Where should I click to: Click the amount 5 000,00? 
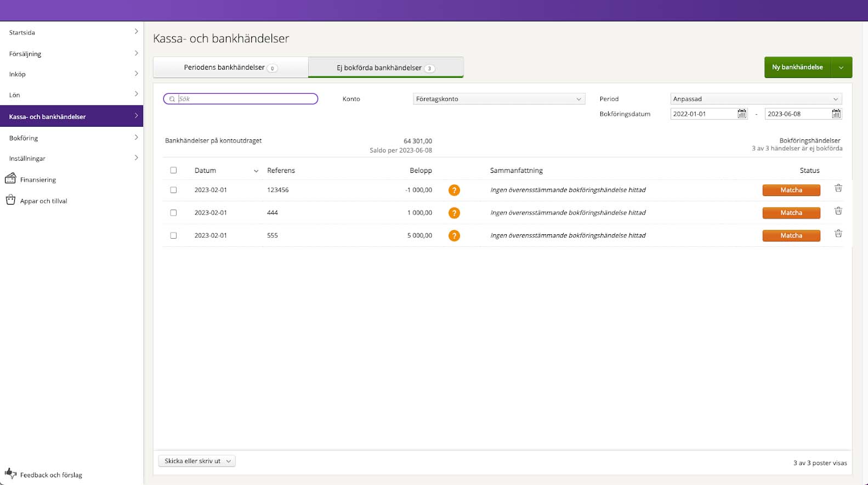coord(419,235)
